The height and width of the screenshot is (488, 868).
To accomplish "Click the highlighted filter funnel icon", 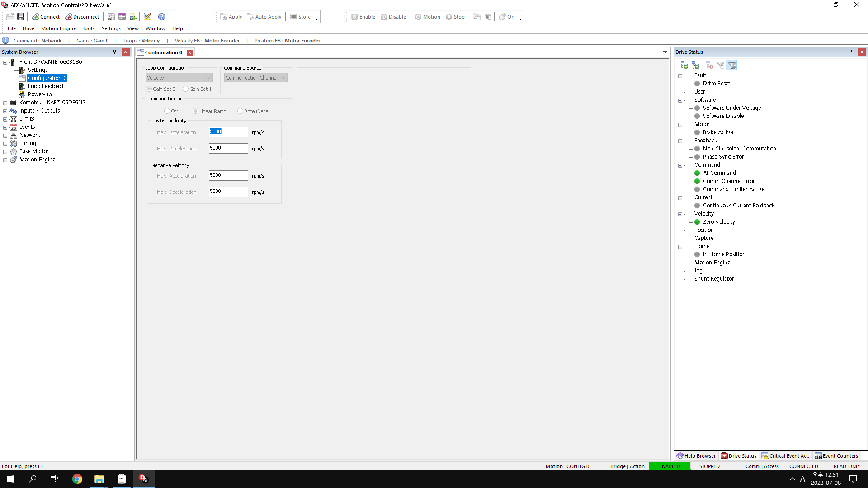I will click(x=732, y=66).
